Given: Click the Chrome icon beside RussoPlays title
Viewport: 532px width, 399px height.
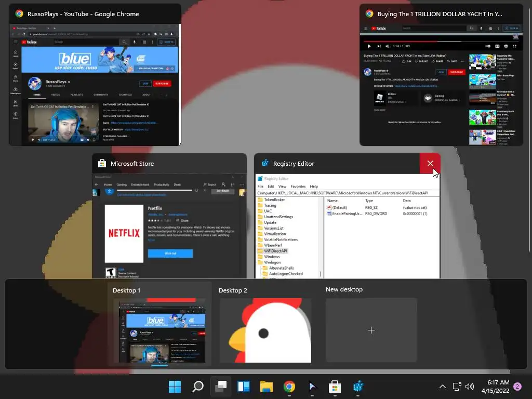Looking at the screenshot, I should 19,14.
